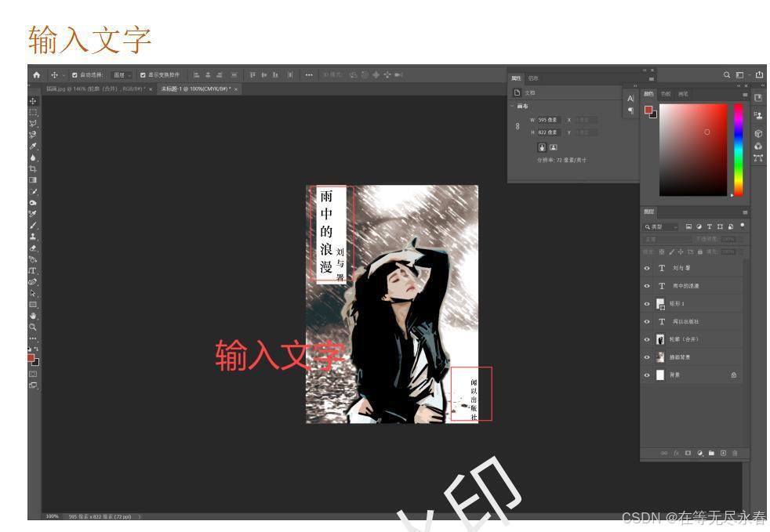Hide the 雨中的浪漫 text layer
770x532 pixels.
[646, 285]
